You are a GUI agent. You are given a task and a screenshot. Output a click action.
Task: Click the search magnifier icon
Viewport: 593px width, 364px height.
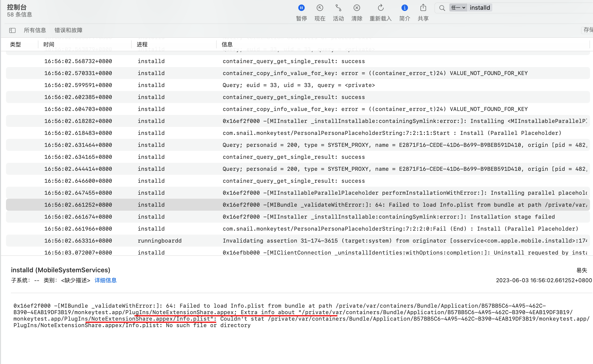(x=442, y=8)
